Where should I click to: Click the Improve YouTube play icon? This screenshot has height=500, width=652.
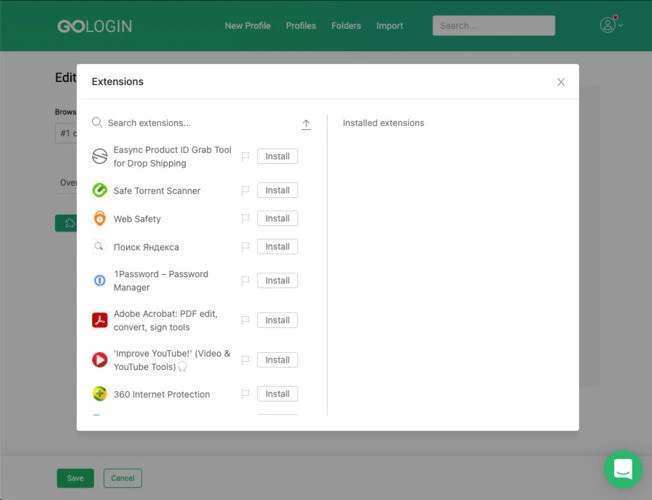(x=99, y=360)
